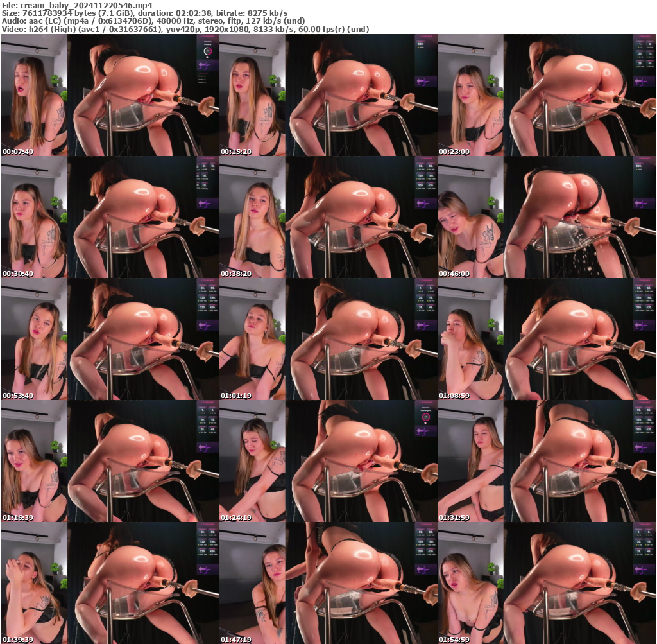
Task: Click the thumbnail marked 01:08:59
Action: pyautogui.click(x=547, y=339)
